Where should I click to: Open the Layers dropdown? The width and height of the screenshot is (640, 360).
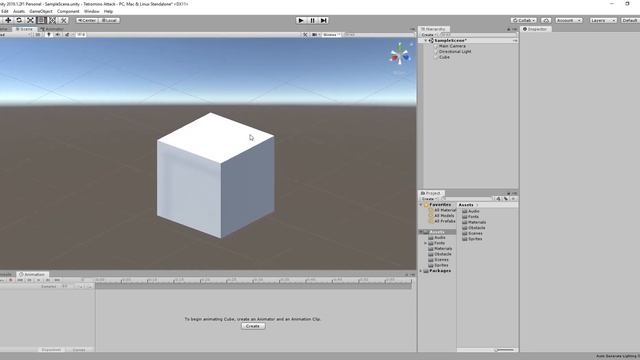(x=602, y=20)
